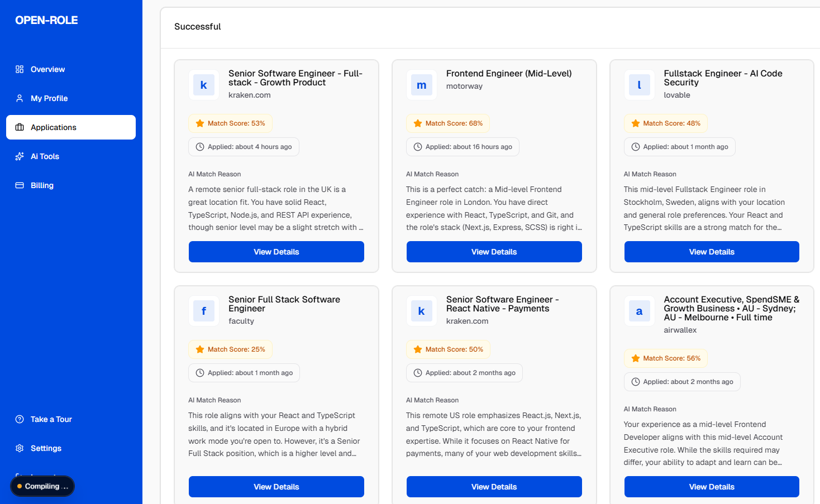Click star icon beside Match Score 68%
Viewport: 820px width, 504px height.
tap(418, 123)
